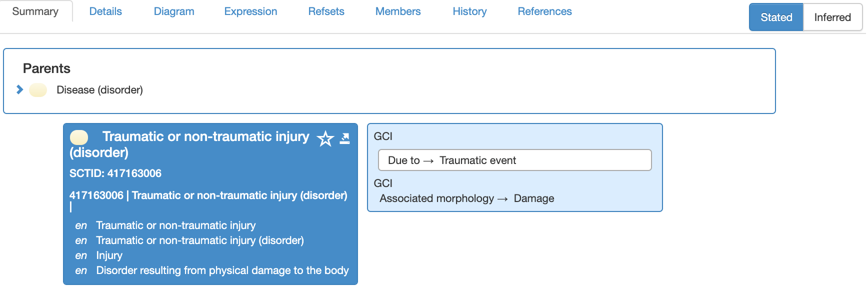
Task: Select the Summary tab
Action: coord(35,11)
